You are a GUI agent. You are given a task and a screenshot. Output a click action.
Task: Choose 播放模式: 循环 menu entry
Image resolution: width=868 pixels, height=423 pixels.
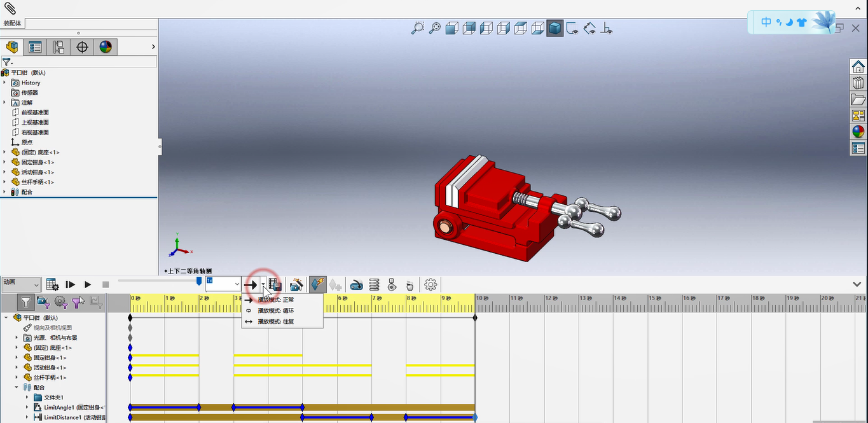click(282, 310)
